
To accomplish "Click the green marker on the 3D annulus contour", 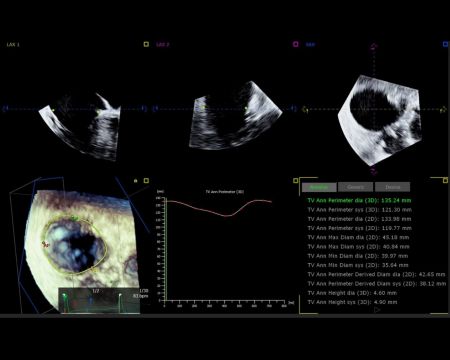I will coord(75,218).
